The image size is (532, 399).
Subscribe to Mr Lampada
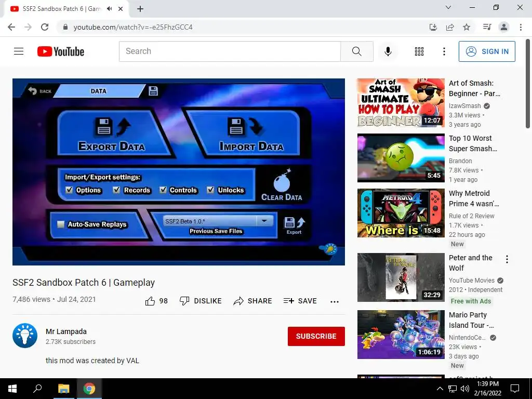[316, 336]
